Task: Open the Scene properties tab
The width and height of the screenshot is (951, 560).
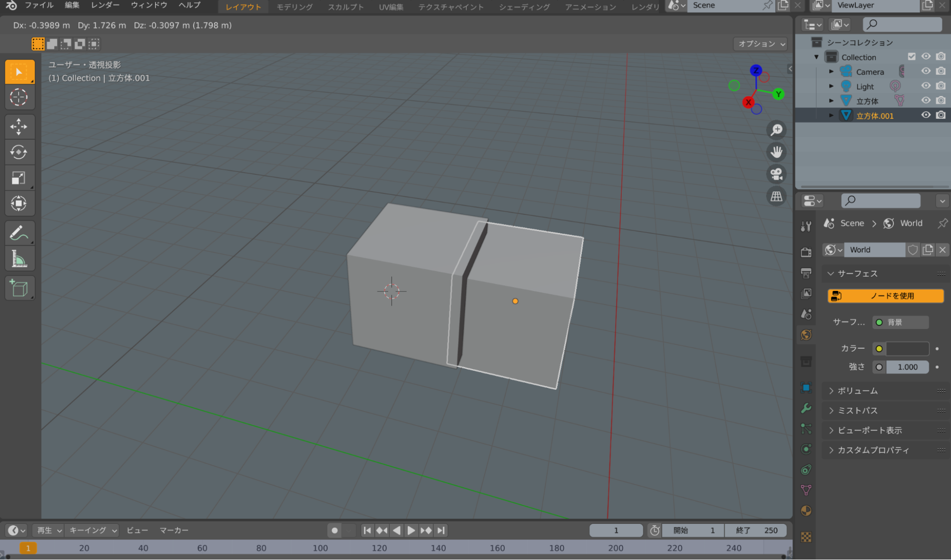Action: click(806, 314)
